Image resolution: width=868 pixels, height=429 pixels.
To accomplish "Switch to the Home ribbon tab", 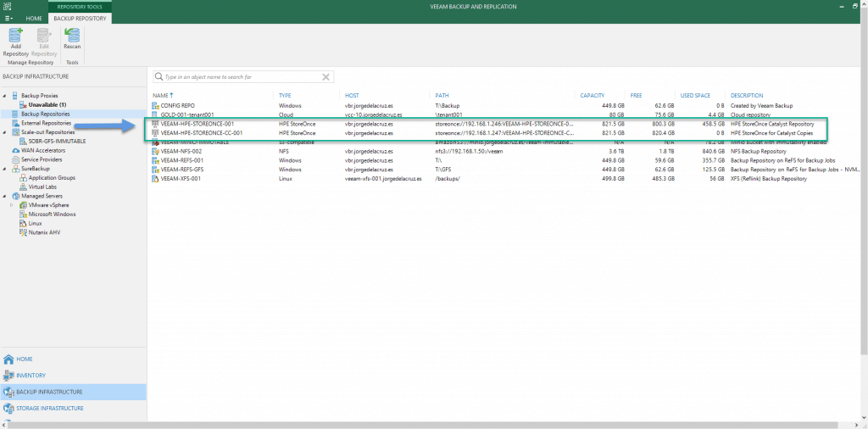I will click(x=34, y=19).
